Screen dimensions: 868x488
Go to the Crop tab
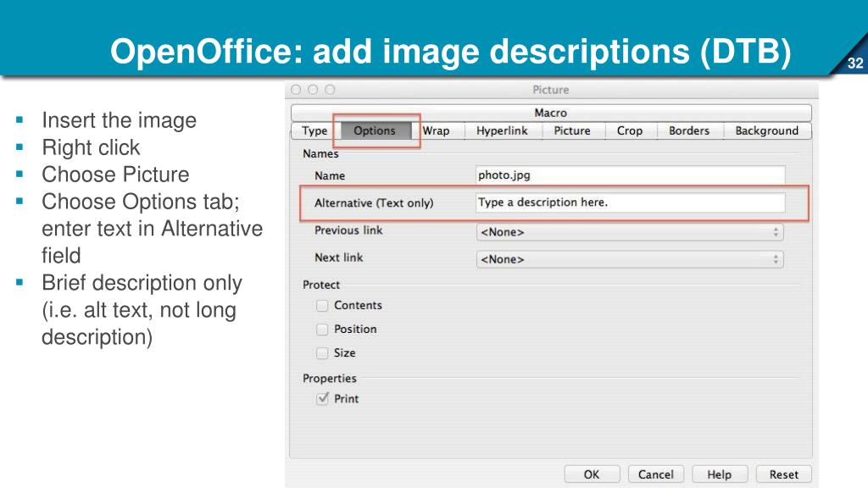(x=630, y=131)
